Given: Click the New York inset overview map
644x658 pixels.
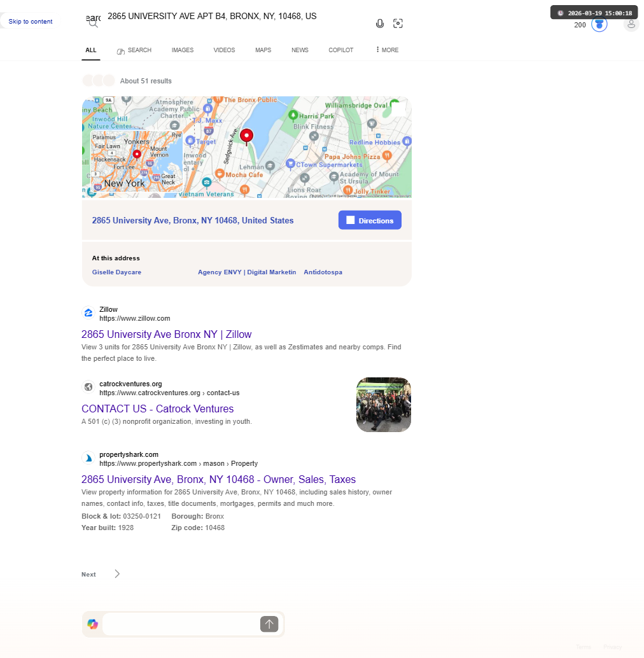Looking at the screenshot, I should (136, 162).
